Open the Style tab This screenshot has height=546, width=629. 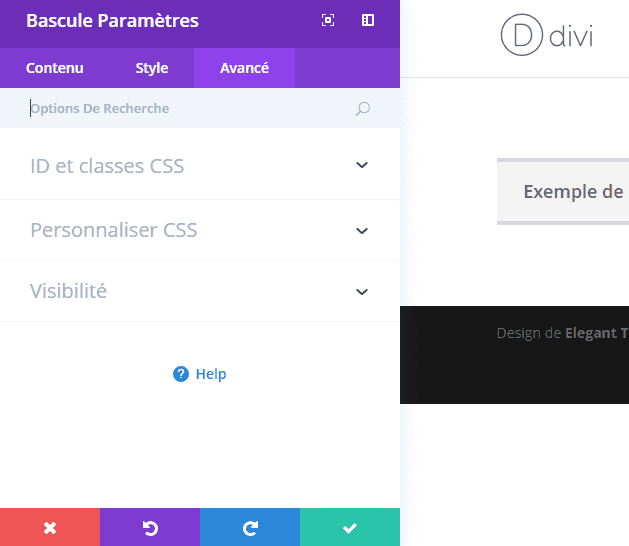[152, 68]
